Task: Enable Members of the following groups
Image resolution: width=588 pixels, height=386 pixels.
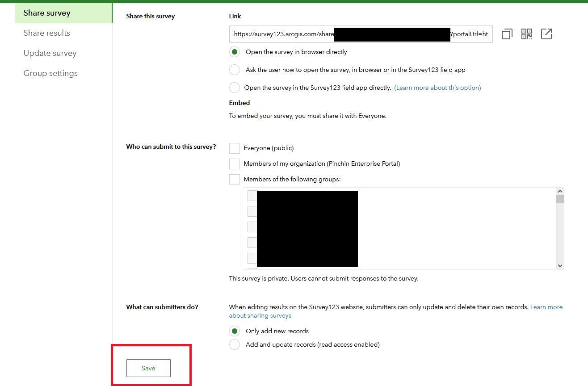Action: click(x=234, y=179)
